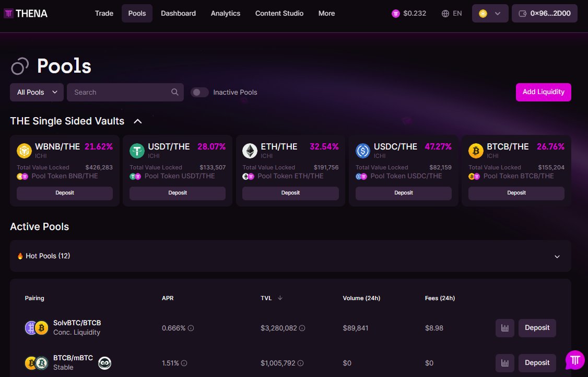588x377 pixels.
Task: Toggle the Inactive Pools switch
Action: (x=199, y=93)
